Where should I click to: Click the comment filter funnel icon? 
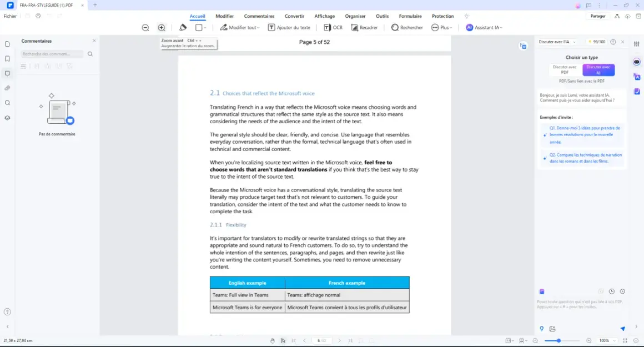[x=69, y=66]
